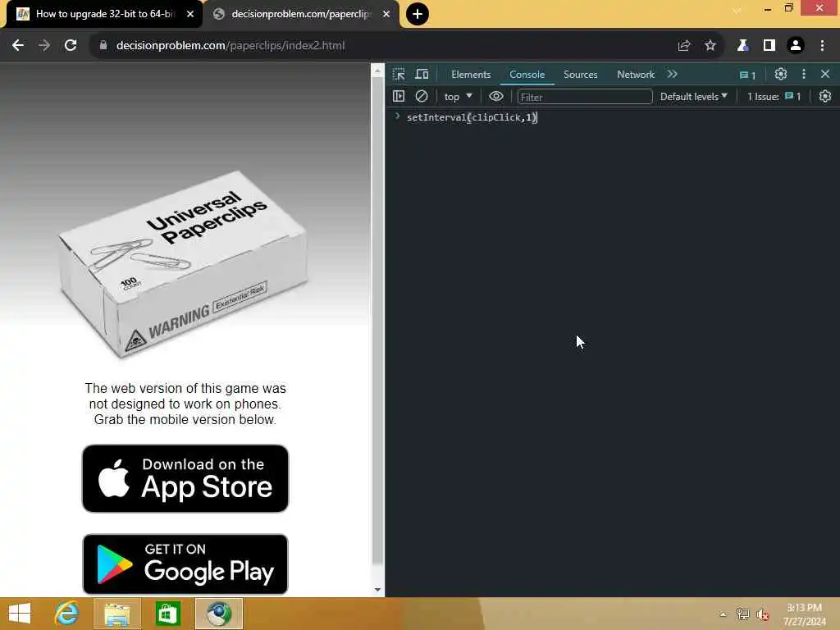Click the page scrollbar up arrow
Screen dimensions: 840x630
tap(377, 71)
